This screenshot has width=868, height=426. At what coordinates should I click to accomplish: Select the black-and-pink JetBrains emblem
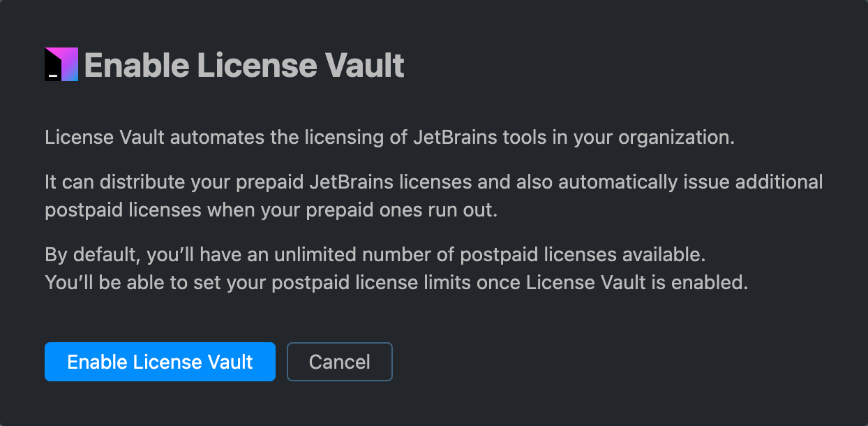point(61,64)
